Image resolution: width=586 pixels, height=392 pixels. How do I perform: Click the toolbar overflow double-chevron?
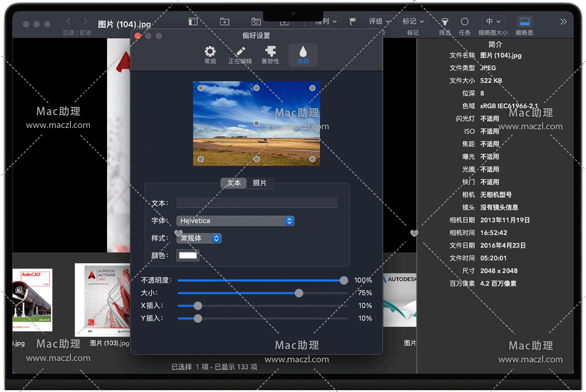coord(563,21)
